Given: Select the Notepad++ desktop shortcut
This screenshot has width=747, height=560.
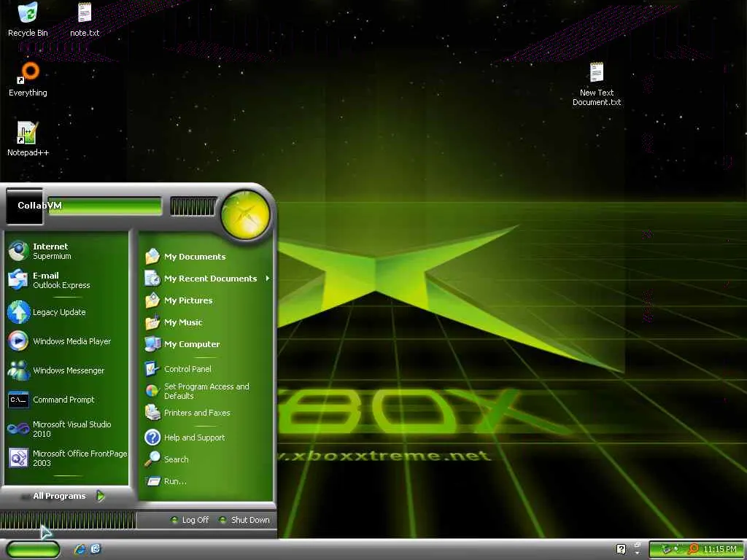Looking at the screenshot, I should pyautogui.click(x=28, y=139).
